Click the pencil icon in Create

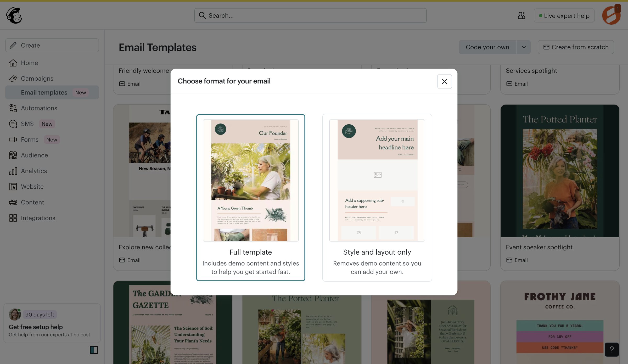click(13, 45)
